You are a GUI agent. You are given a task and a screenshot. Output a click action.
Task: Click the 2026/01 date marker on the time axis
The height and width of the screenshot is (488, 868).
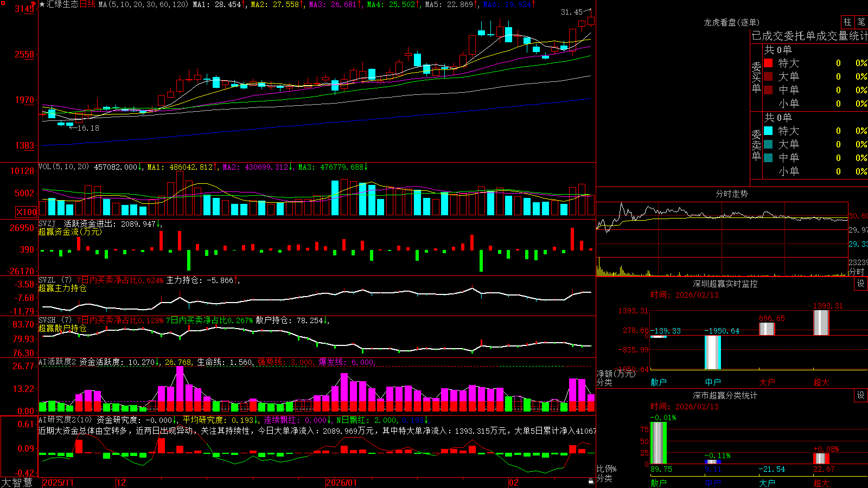pyautogui.click(x=341, y=483)
